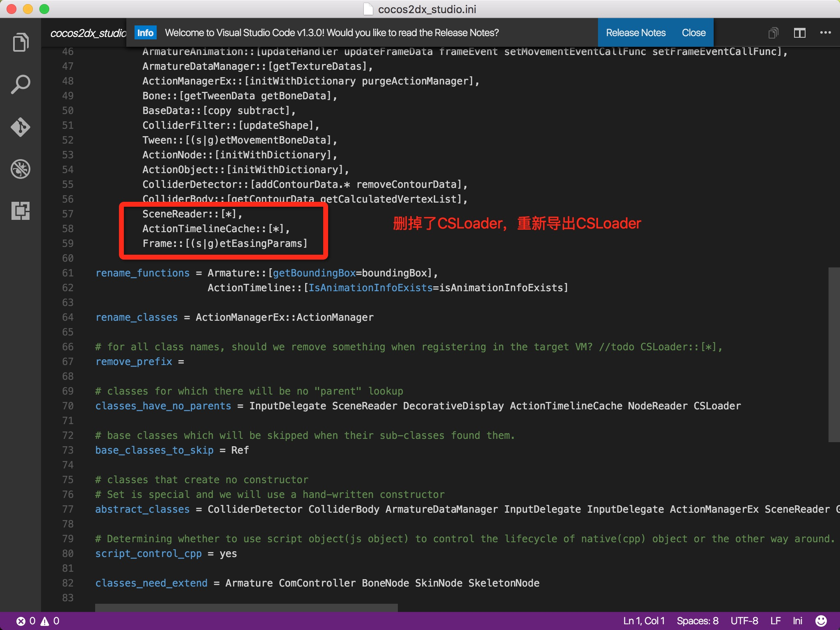Close the welcome notification
This screenshot has height=630, width=840.
pos(694,33)
